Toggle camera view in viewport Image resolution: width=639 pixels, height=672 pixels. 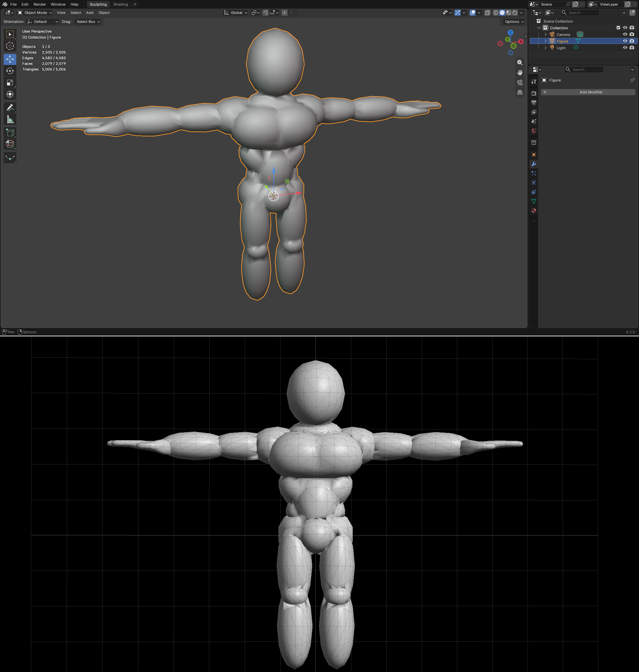520,83
